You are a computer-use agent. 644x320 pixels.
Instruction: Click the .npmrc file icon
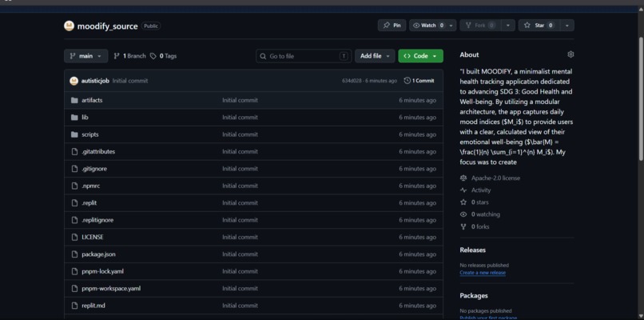point(74,186)
